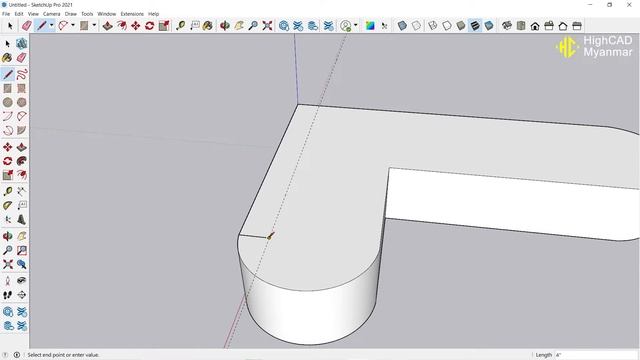This screenshot has height=360, width=640.
Task: Pick the Protractor tool
Action: click(x=8, y=205)
